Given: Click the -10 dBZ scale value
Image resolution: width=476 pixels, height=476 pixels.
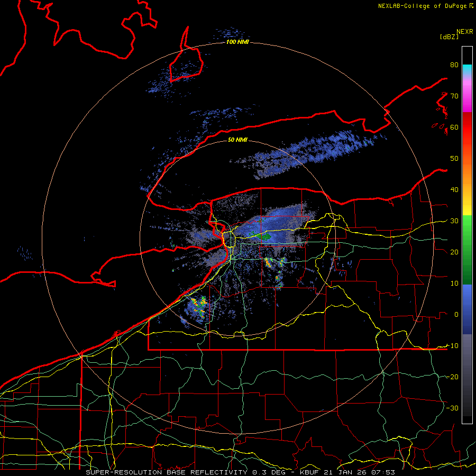Looking at the screenshot, I should [452, 345].
